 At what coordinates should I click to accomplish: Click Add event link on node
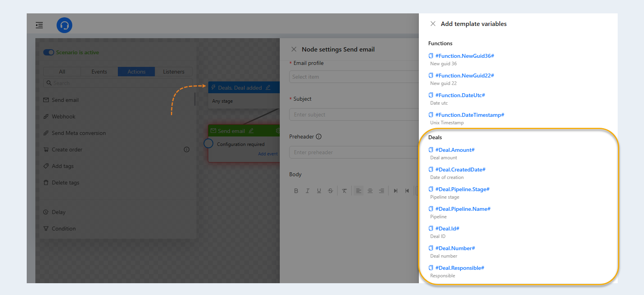[268, 154]
